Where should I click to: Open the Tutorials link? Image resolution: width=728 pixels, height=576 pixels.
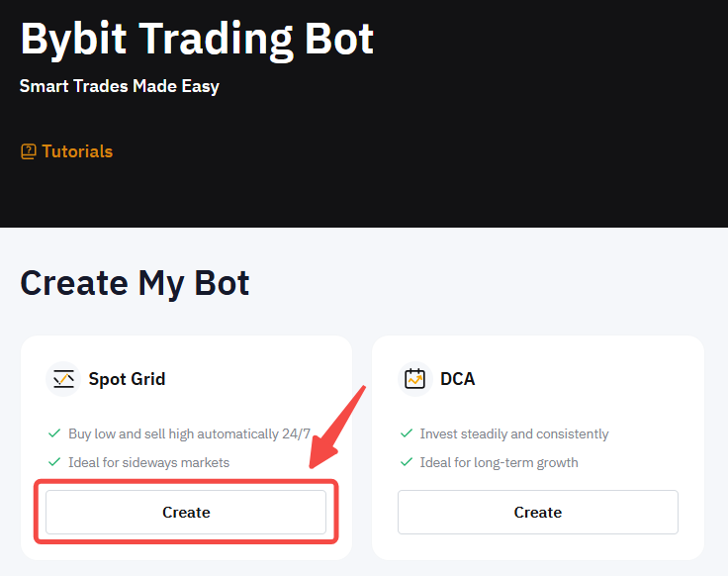point(76,151)
